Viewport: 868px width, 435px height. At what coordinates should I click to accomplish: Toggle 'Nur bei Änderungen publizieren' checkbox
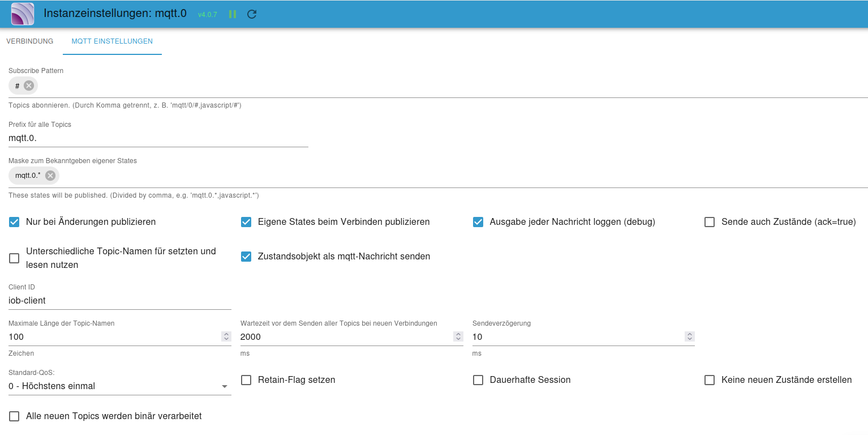[14, 222]
